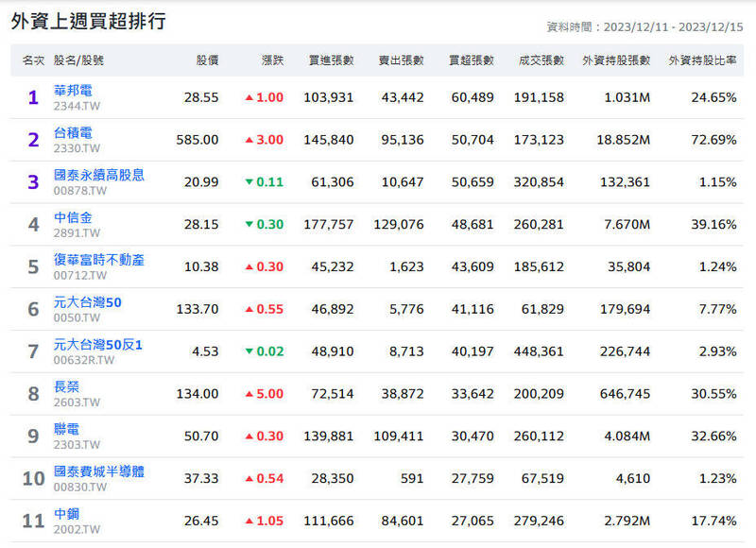
Task: Click the 177,757 buy volume cell
Action: (328, 225)
